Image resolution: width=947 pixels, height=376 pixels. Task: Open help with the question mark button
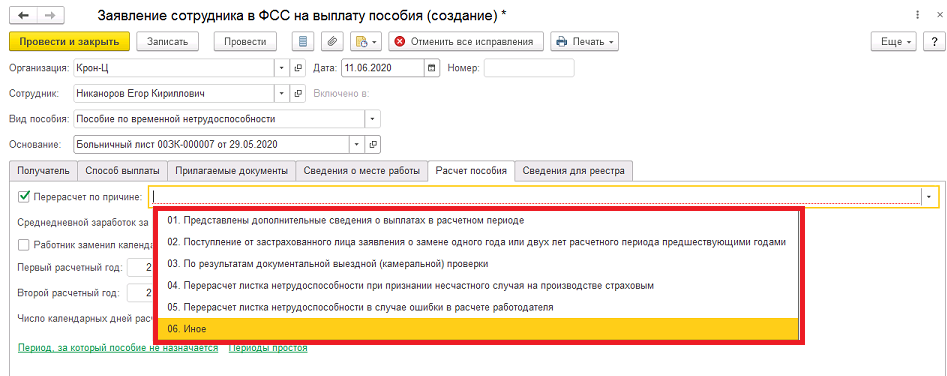click(933, 42)
